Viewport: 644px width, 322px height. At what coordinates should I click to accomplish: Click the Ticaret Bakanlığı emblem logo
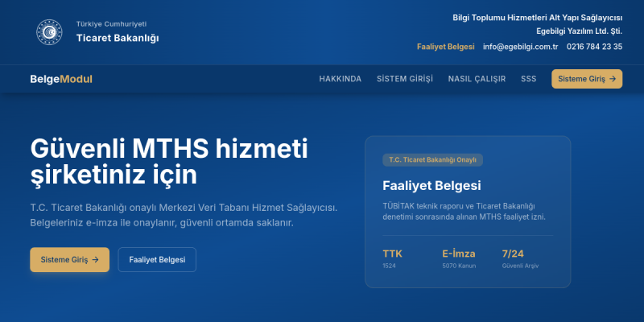[49, 32]
